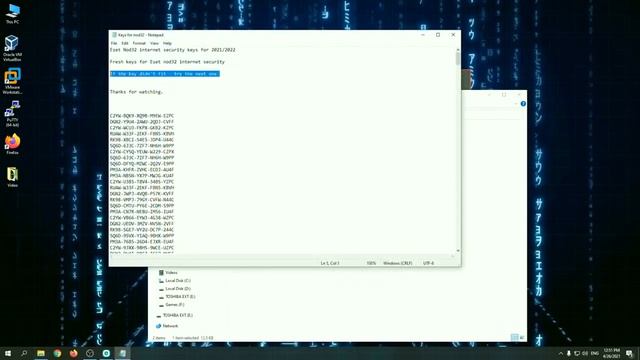Maximize the Notepad window
640x360 pixels.
(x=438, y=35)
